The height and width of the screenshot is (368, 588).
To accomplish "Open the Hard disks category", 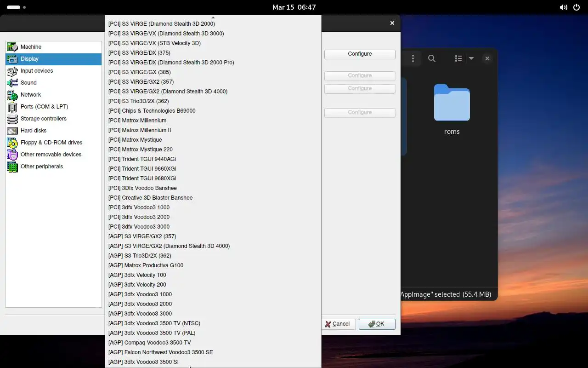I will [53, 131].
